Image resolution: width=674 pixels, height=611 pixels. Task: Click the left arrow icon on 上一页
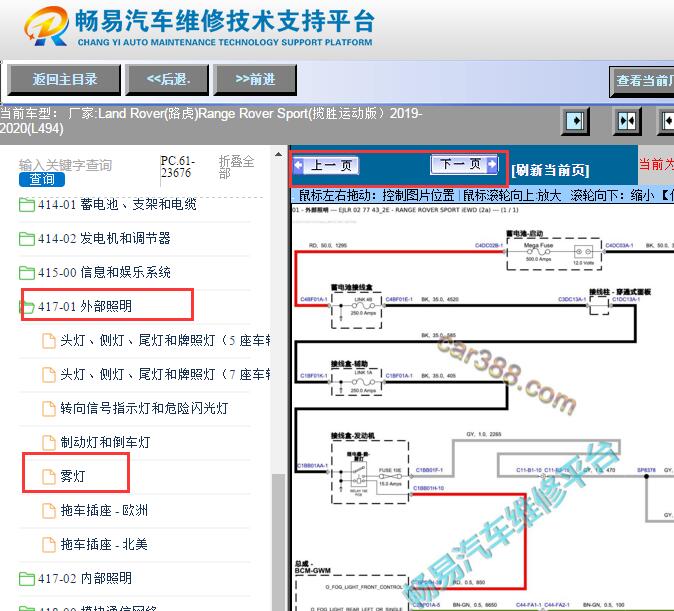298,166
